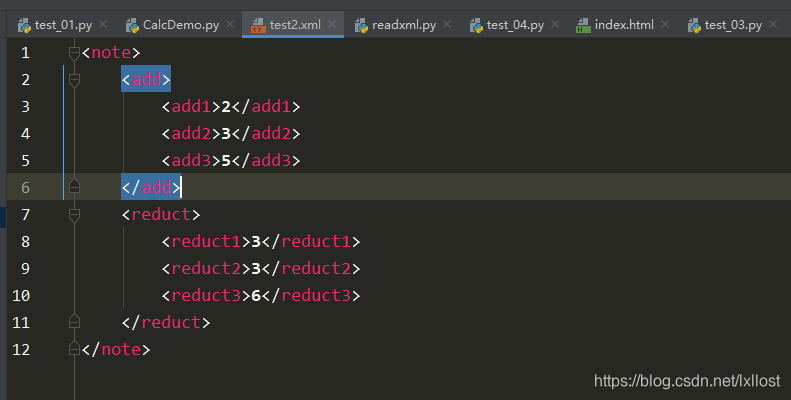791x400 pixels.
Task: Close the readxml.py tab
Action: tap(447, 24)
